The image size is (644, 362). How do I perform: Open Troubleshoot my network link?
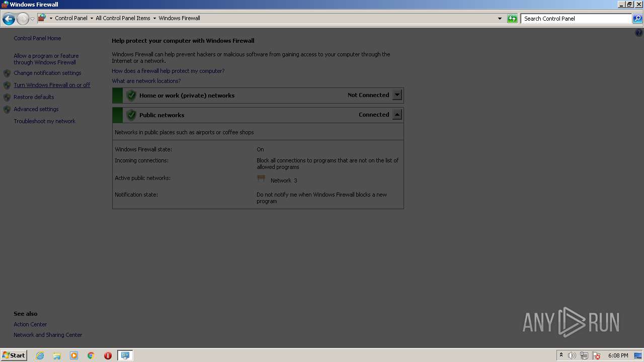click(x=44, y=121)
